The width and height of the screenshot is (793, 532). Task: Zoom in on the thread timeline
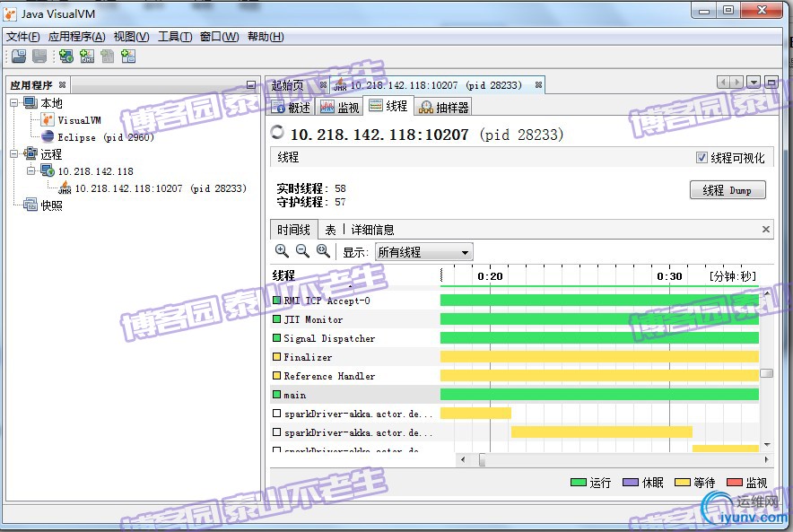pos(282,251)
